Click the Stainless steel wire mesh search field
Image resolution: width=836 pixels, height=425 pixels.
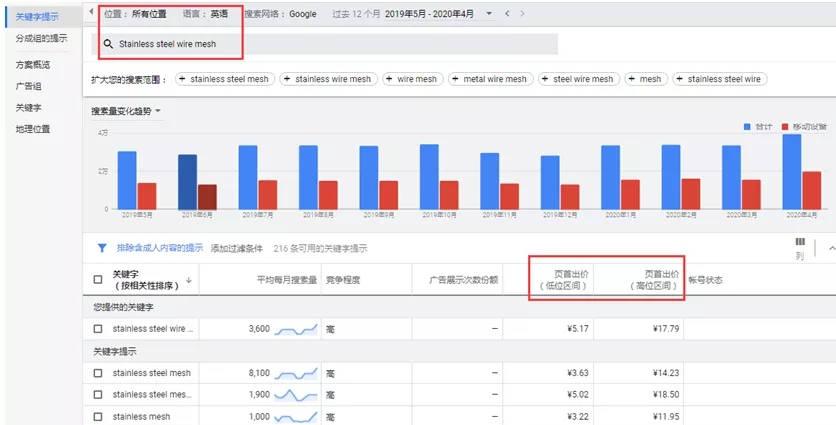pos(325,44)
